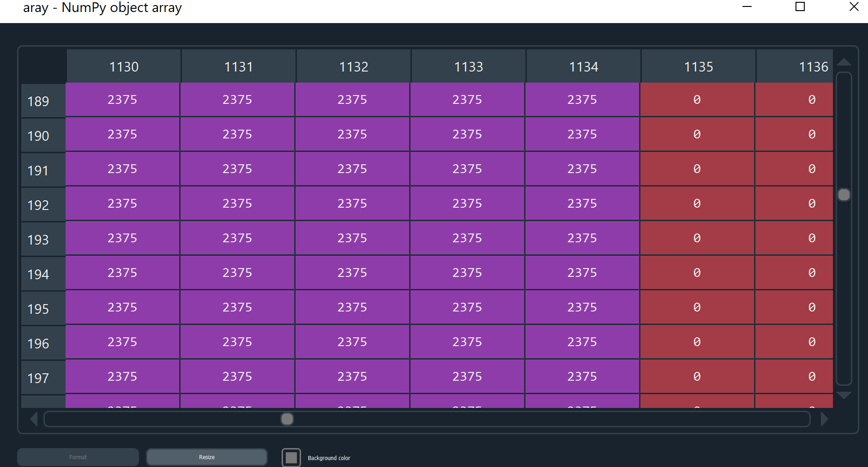Click cell 0 at row 197, column 1136
Image resolution: width=868 pixels, height=467 pixels.
click(x=794, y=377)
